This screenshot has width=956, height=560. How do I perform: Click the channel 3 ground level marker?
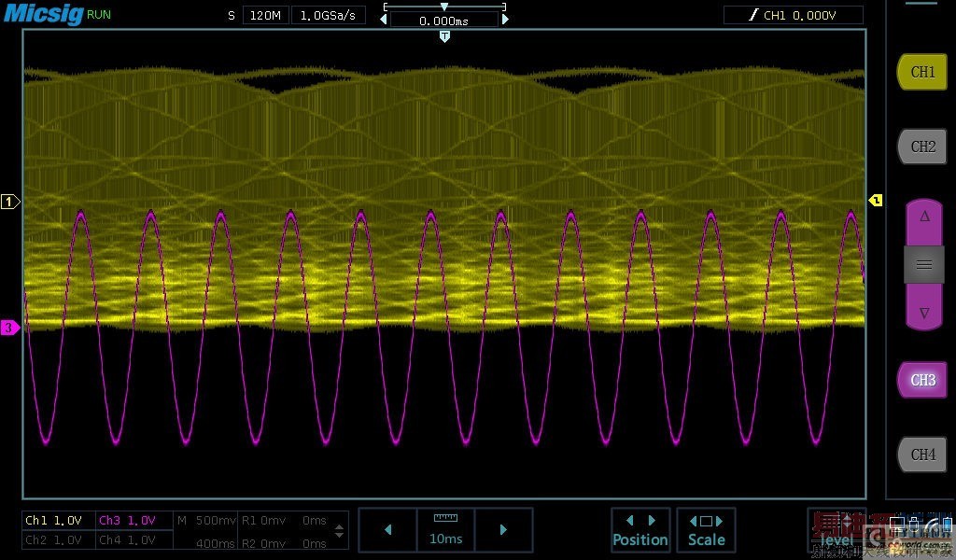[8, 328]
